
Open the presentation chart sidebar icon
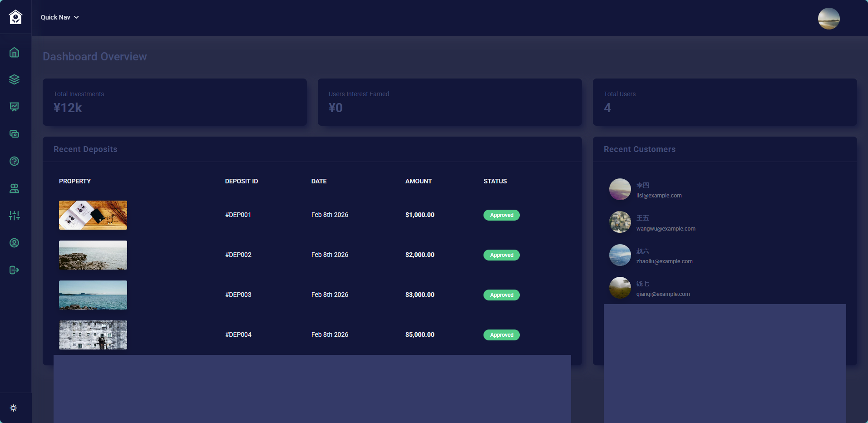15,107
